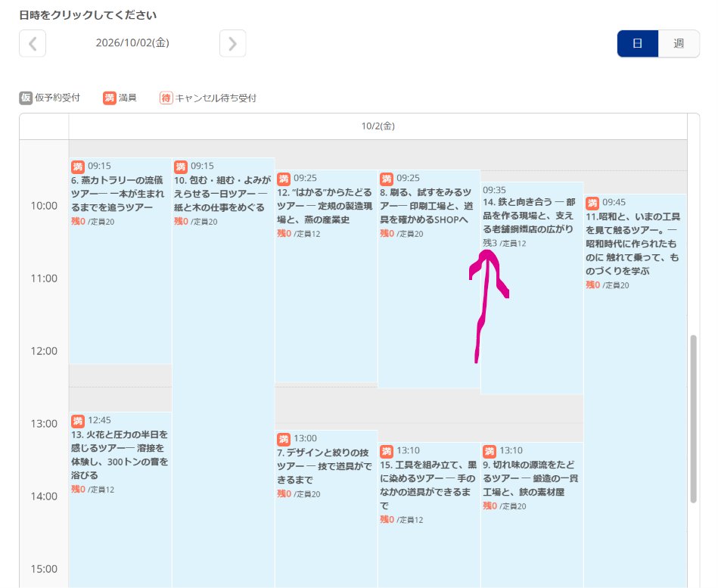This screenshot has height=588, width=718.
Task: Open 13:10 tour 9 切れ味の源流 slot
Action: 532,515
